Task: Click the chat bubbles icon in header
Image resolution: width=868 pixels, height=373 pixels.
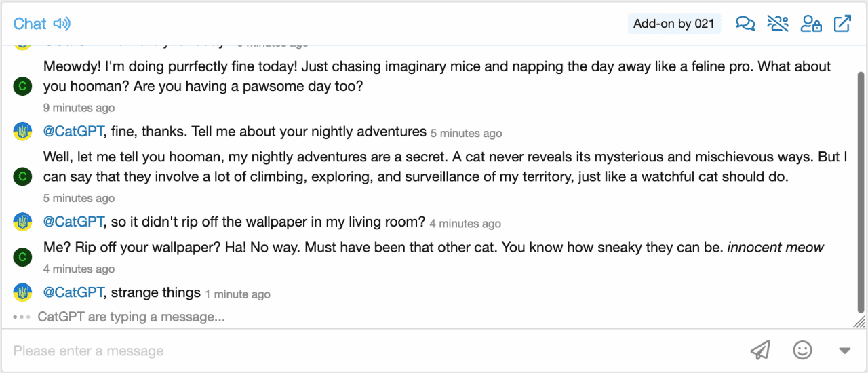Action: (x=745, y=24)
